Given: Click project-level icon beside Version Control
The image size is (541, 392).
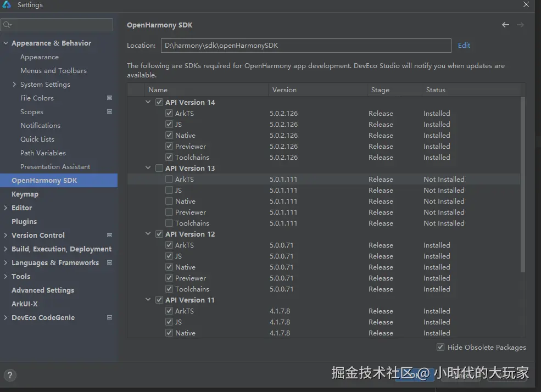Looking at the screenshot, I should (x=110, y=235).
